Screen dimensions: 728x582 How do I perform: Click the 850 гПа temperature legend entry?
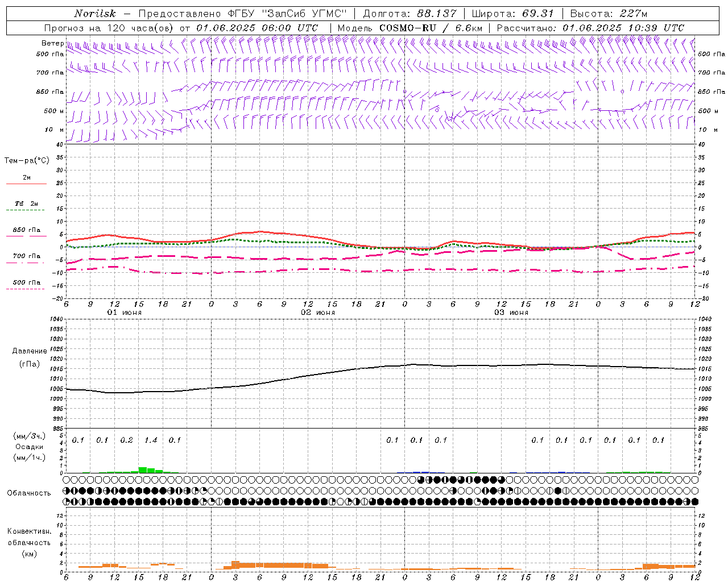[26, 230]
